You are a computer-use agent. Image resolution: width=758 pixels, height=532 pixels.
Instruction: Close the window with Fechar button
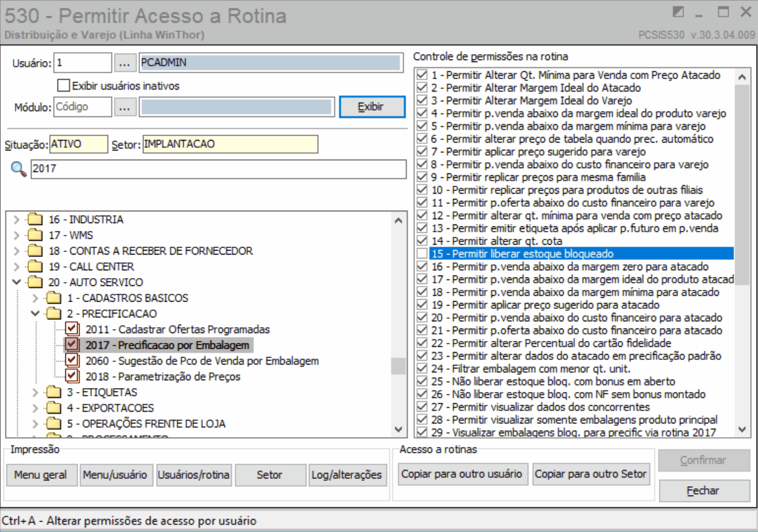(x=704, y=490)
